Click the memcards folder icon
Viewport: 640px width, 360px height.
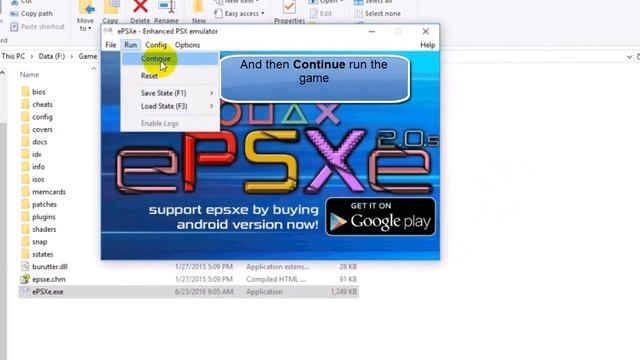(x=25, y=191)
